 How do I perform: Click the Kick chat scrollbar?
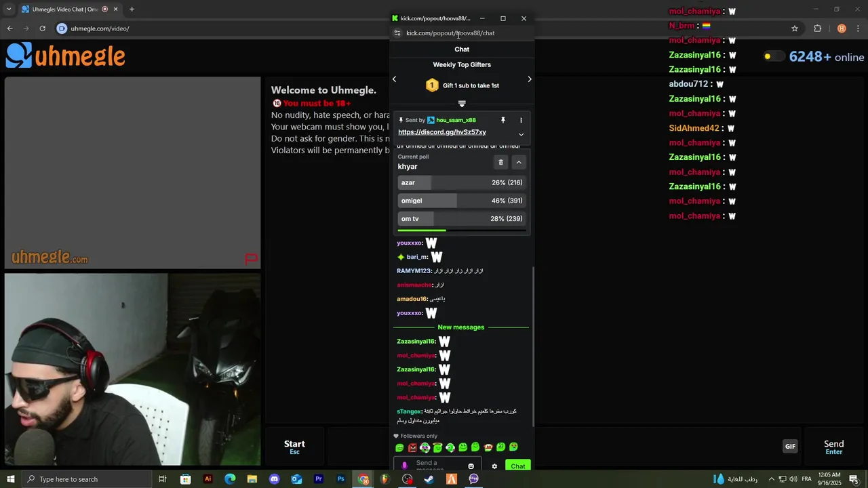pyautogui.click(x=533, y=346)
